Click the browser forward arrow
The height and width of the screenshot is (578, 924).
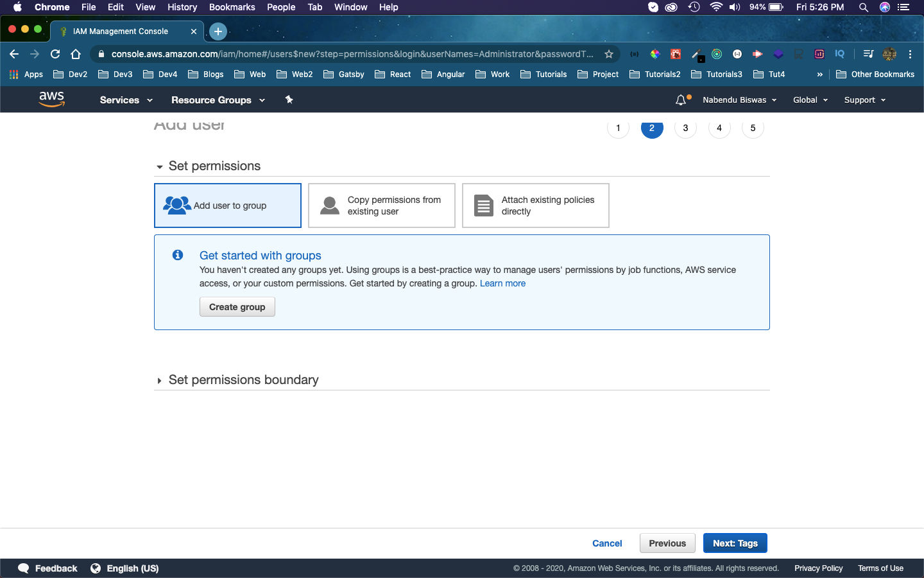pos(35,54)
